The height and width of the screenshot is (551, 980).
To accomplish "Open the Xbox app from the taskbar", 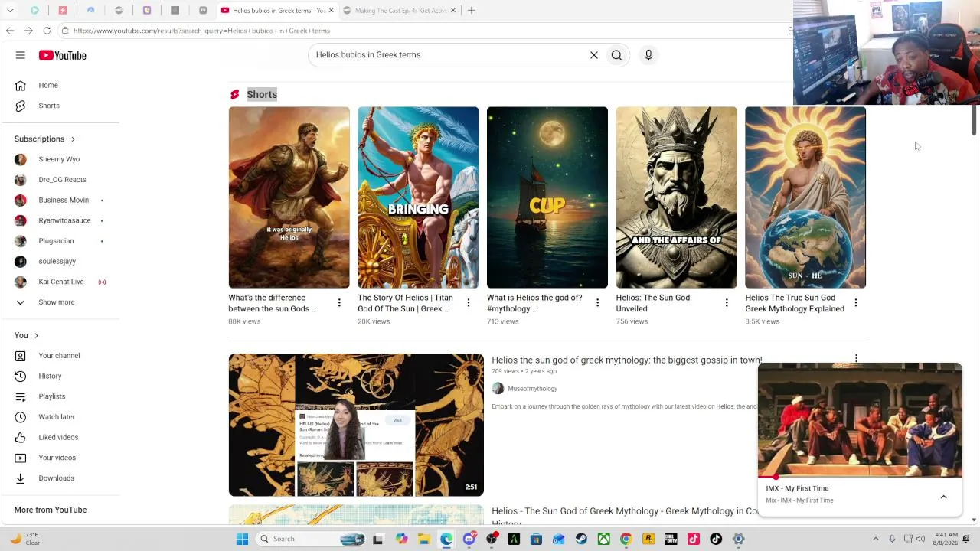I will (603, 539).
